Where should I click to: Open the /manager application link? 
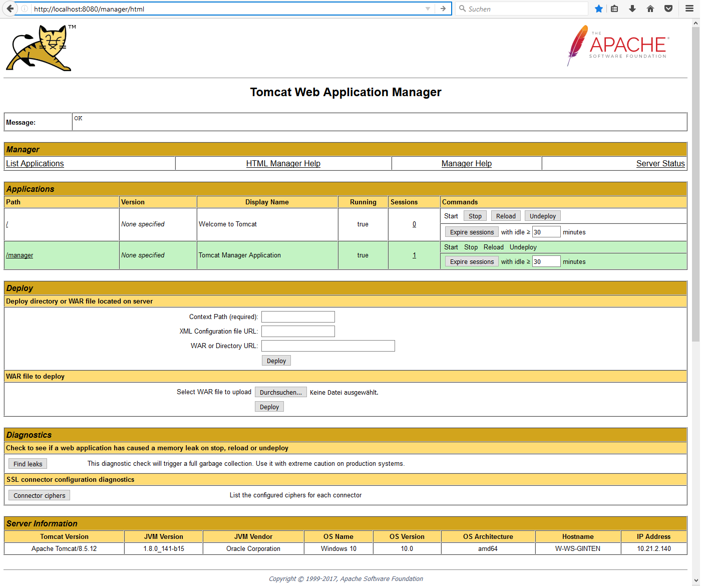pos(20,255)
